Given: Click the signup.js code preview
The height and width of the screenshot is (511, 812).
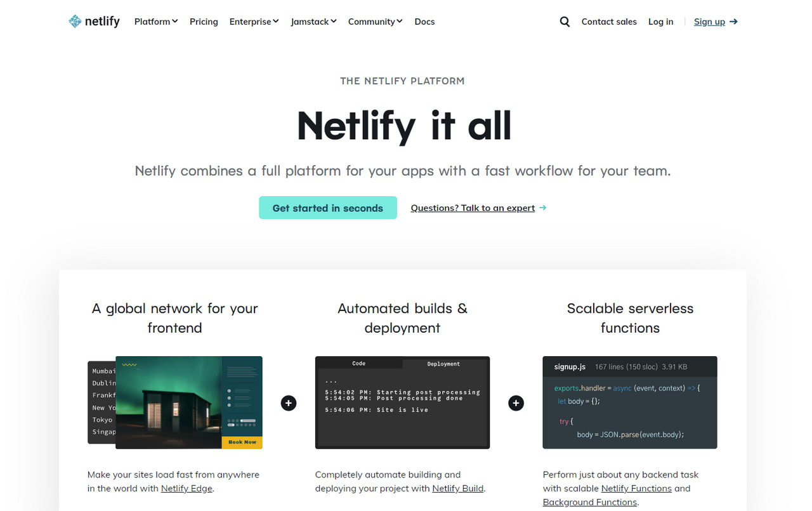Looking at the screenshot, I should 630,402.
